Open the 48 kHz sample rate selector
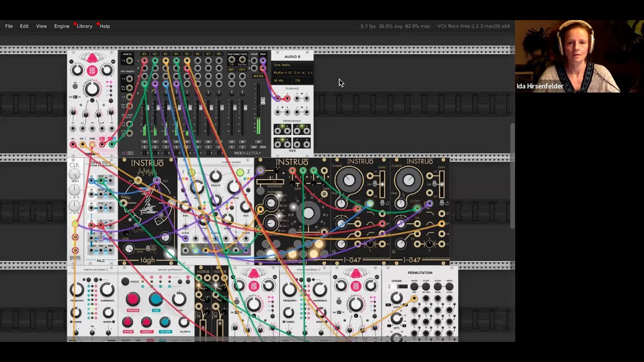 point(282,80)
